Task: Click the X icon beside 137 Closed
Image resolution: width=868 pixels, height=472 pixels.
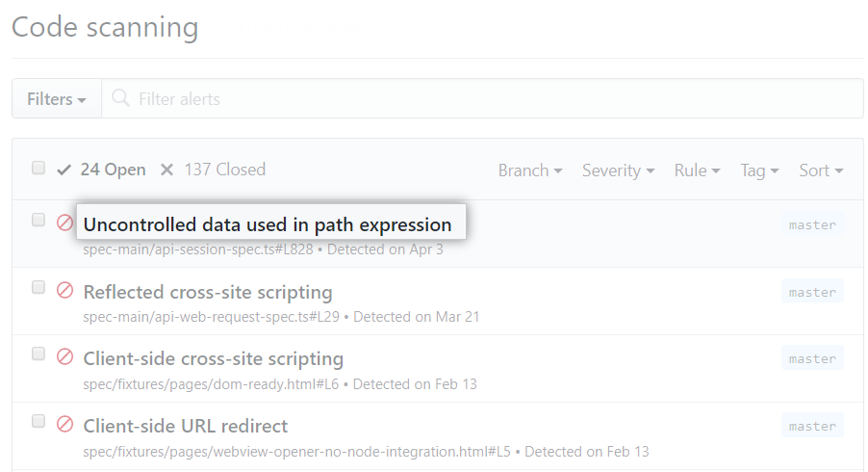Action: 166,170
